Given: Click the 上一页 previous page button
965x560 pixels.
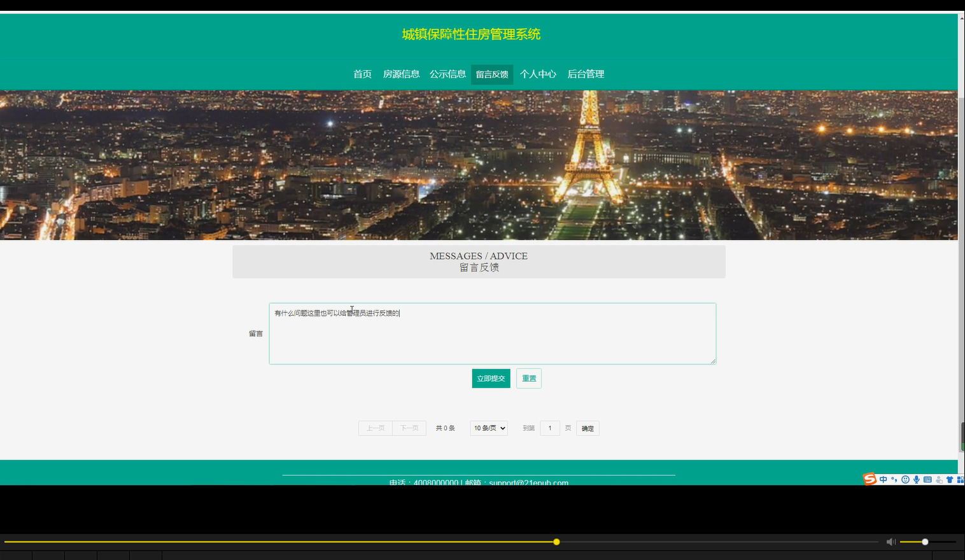Looking at the screenshot, I should pos(376,428).
